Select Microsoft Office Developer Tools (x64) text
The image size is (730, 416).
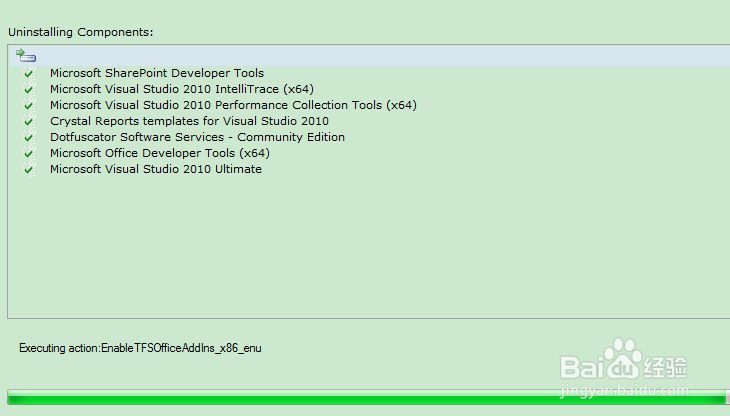[160, 153]
